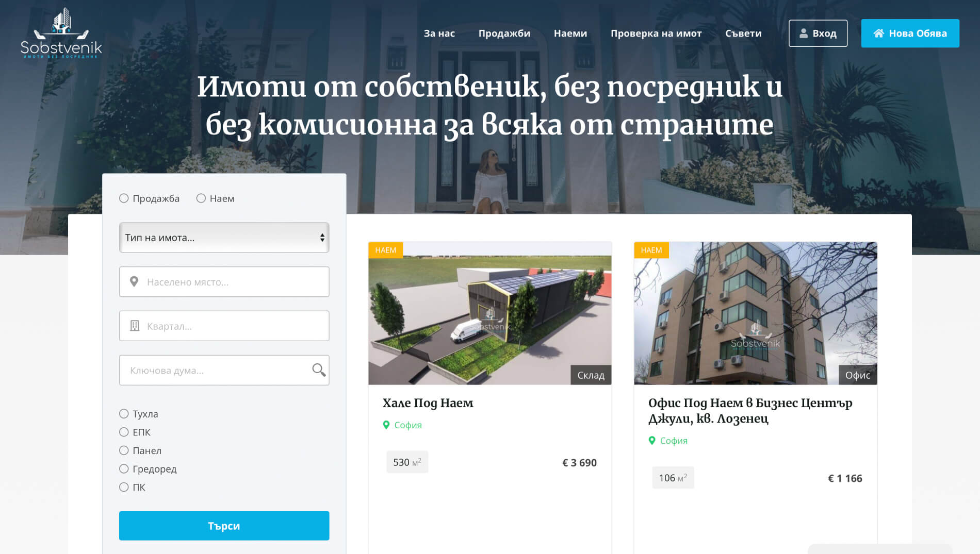
Task: Click the house icon on Нова Обява button
Action: (879, 33)
